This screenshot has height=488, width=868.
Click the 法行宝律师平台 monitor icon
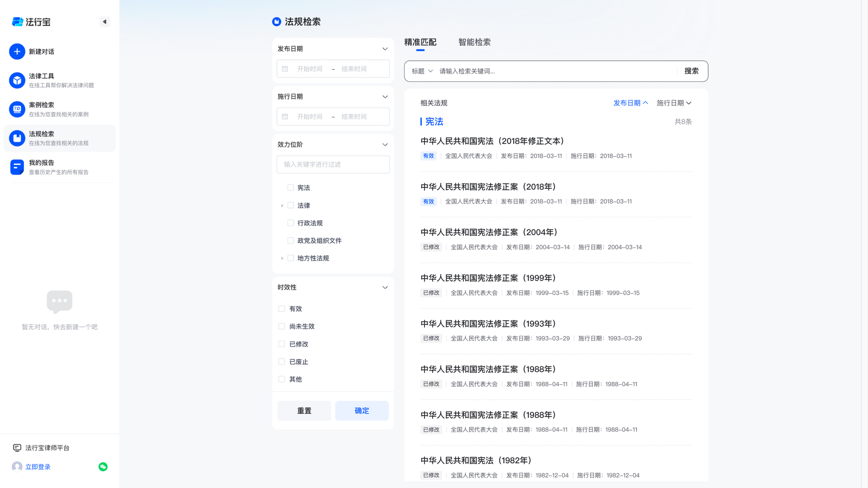[17, 448]
